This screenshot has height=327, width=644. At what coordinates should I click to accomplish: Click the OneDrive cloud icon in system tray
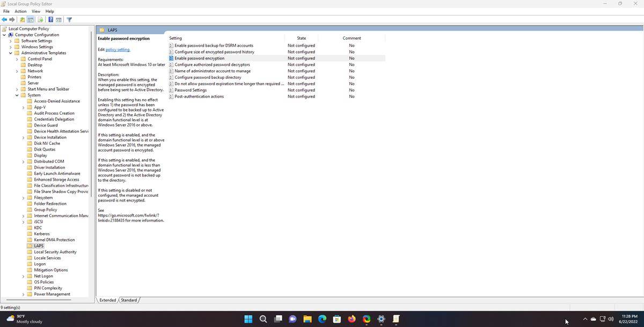click(594, 318)
